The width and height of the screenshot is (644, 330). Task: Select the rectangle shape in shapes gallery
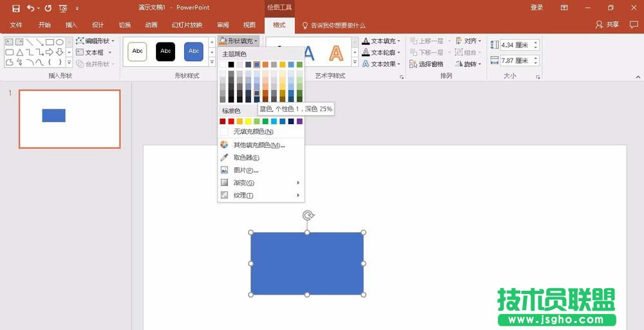tap(50, 42)
